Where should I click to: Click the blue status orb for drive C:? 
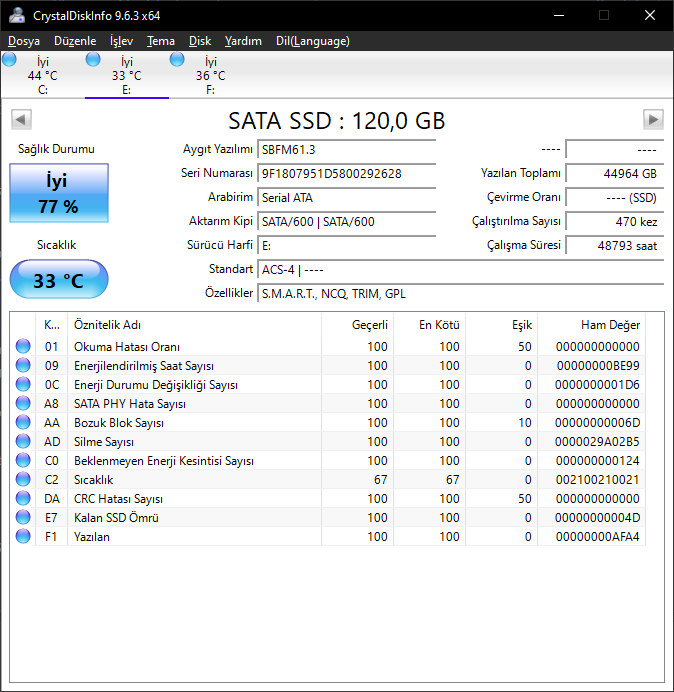9,59
